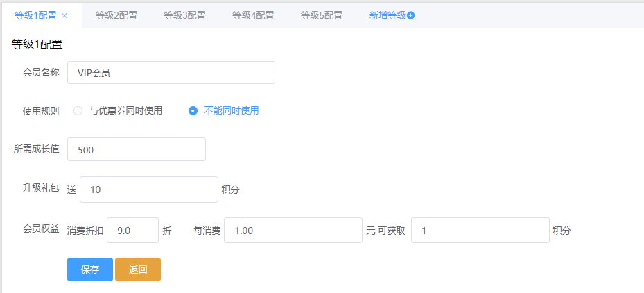Click the orange 返回 button
Viewport: 644px width, 293px height.
tap(138, 269)
